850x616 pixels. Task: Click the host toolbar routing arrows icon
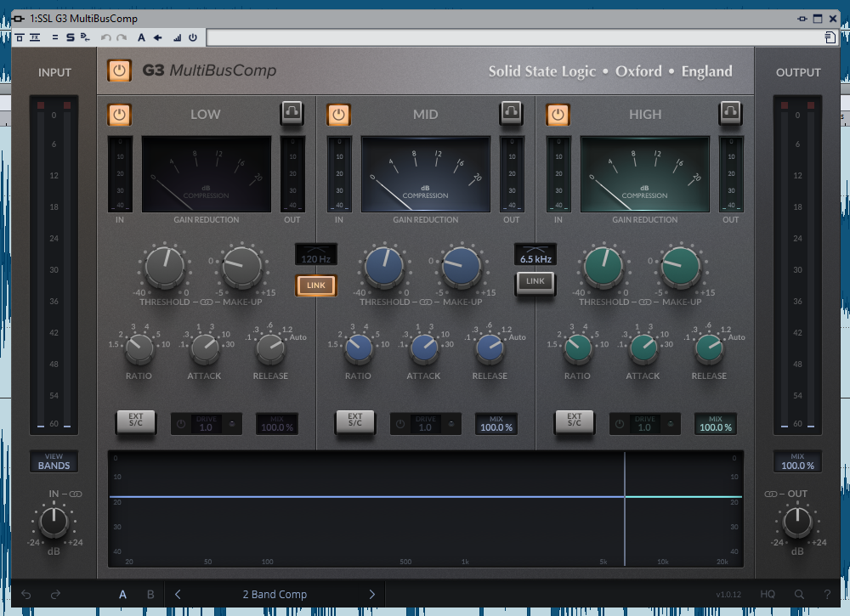click(x=85, y=37)
